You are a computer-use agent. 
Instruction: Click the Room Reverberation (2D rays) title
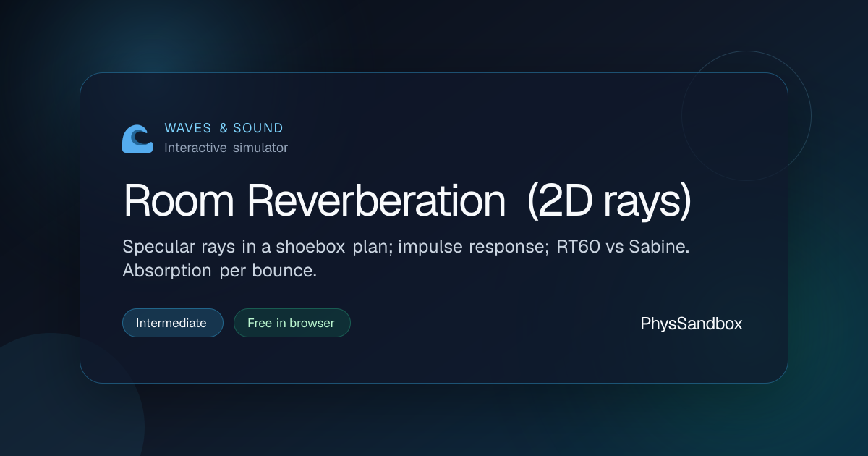coord(408,200)
